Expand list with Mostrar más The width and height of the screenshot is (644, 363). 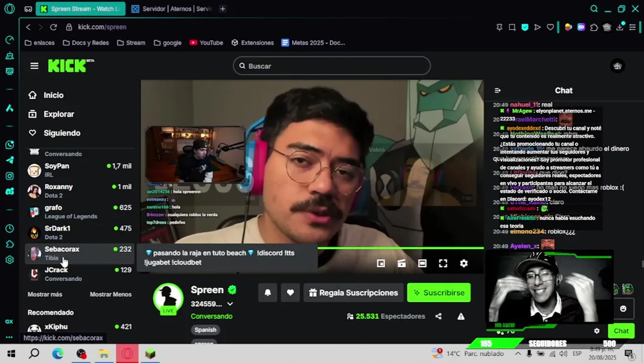point(45,294)
